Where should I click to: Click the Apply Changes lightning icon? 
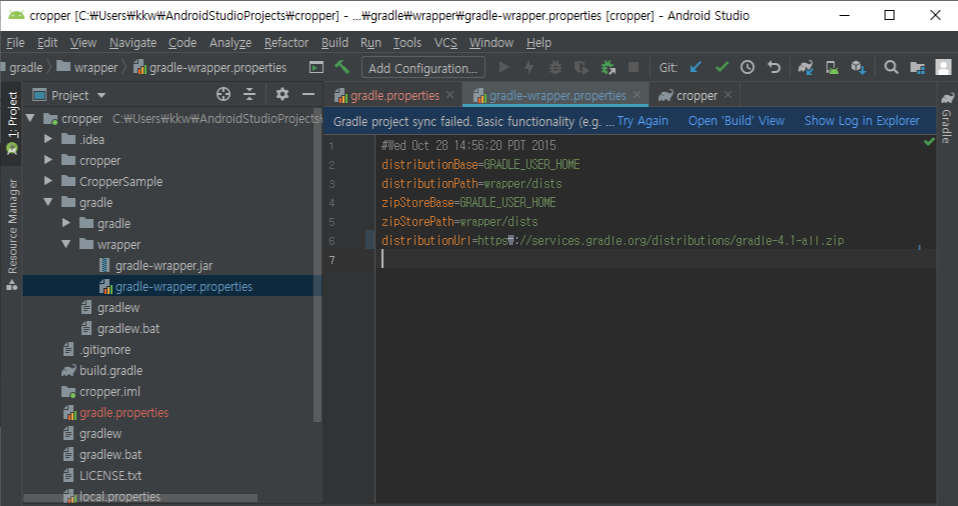529,67
